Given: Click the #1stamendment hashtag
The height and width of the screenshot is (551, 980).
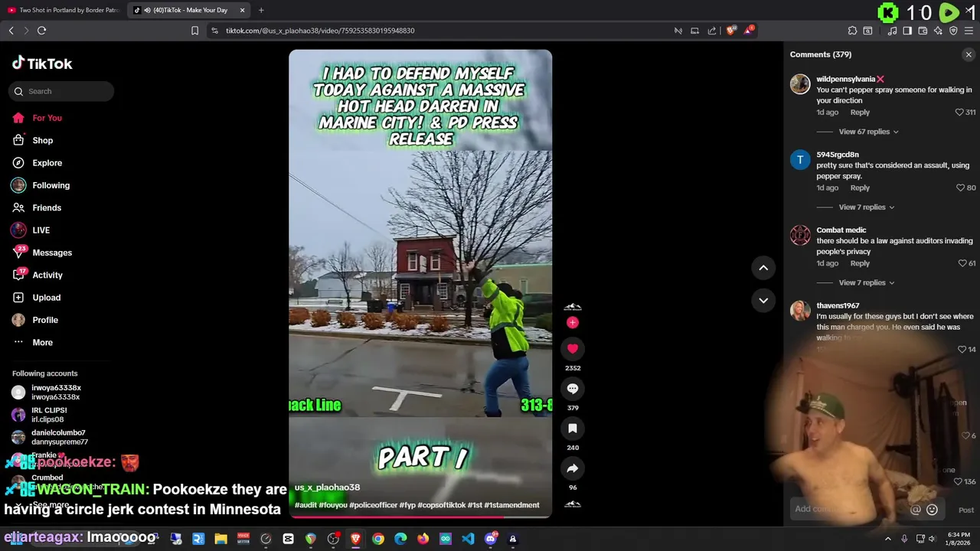Looking at the screenshot, I should click(511, 505).
